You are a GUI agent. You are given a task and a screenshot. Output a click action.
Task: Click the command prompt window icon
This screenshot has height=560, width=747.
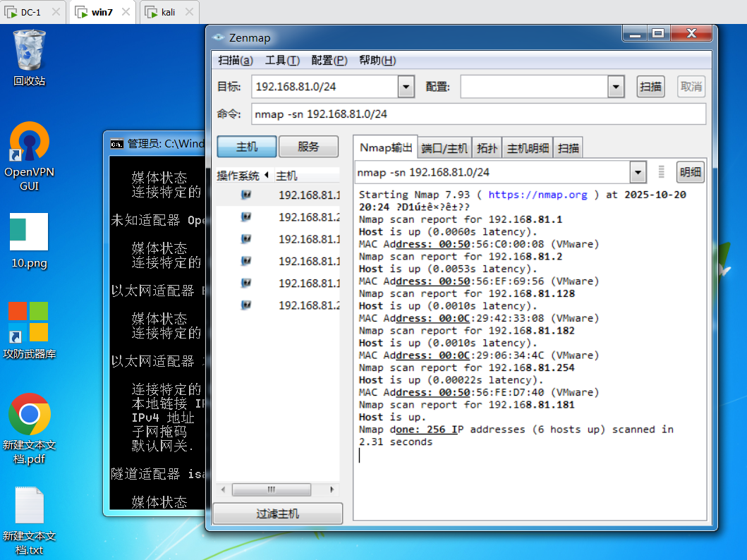pyautogui.click(x=116, y=144)
